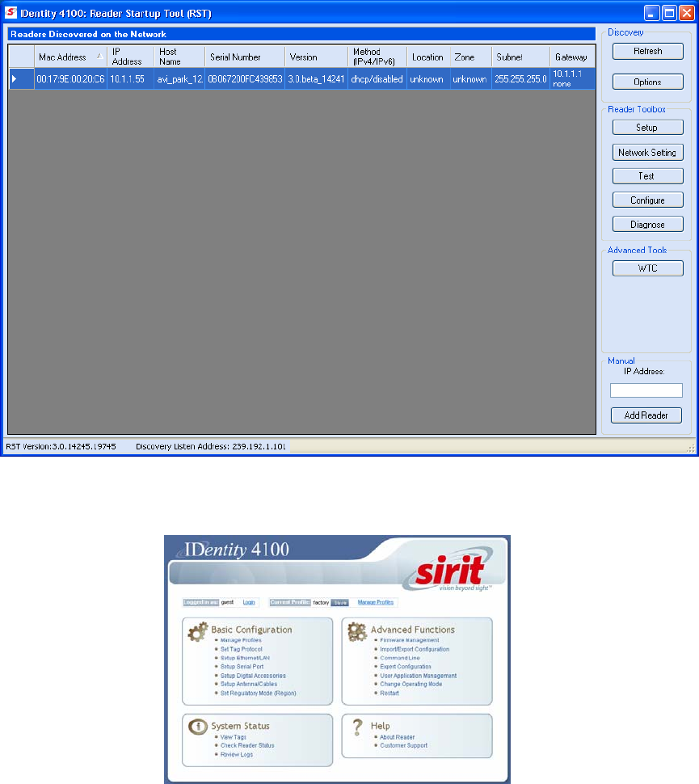Click the Diagnose button
Screen dimensions: 699x784
(x=647, y=225)
